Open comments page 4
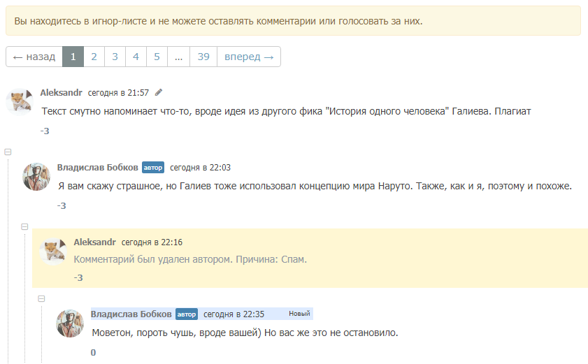The width and height of the screenshot is (588, 364). (136, 57)
